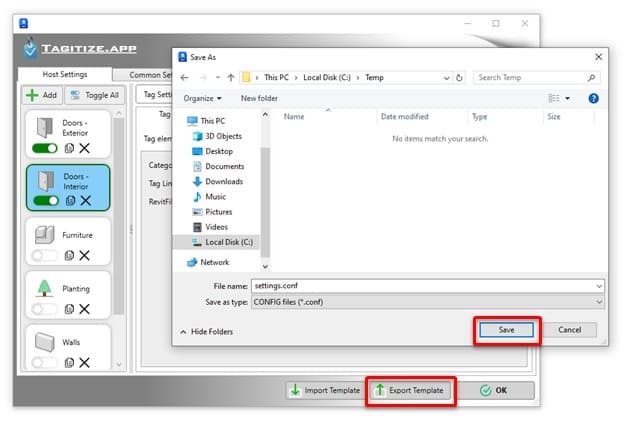
Task: Copy the Walls host setting
Action: pyautogui.click(x=69, y=362)
